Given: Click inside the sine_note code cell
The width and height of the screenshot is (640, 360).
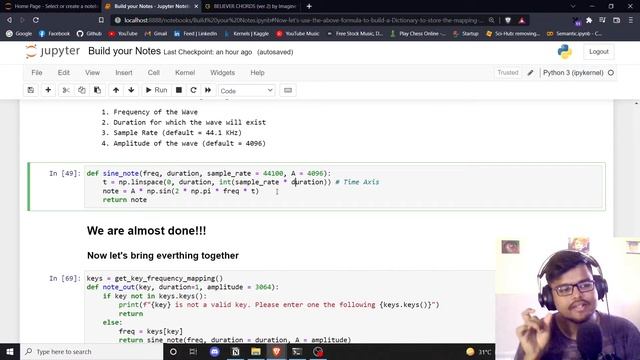Looking at the screenshot, I should point(344,187).
